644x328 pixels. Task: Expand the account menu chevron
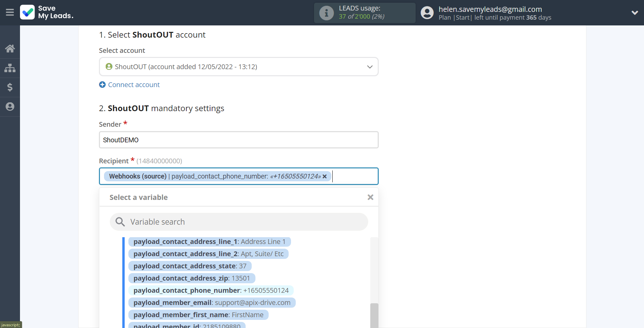[635, 13]
